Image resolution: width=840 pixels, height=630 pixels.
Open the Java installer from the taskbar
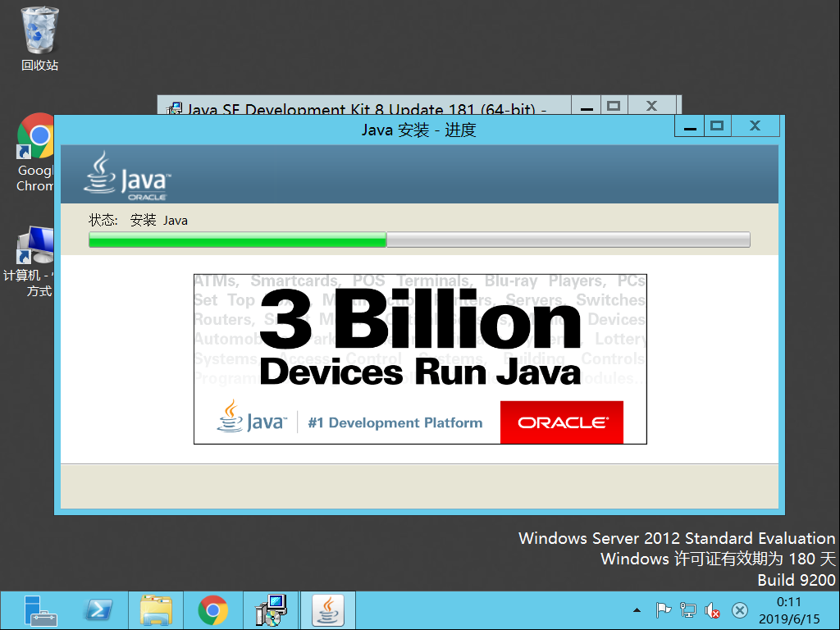[x=327, y=610]
